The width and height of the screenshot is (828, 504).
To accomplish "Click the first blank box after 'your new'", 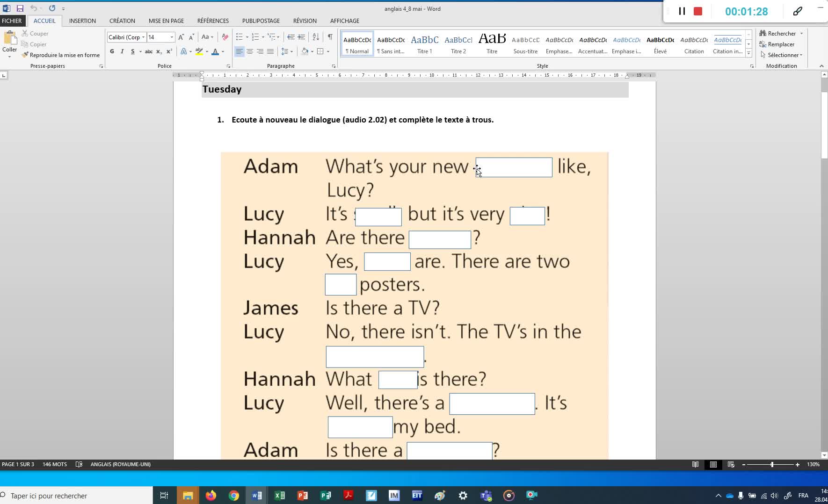I will (x=514, y=167).
